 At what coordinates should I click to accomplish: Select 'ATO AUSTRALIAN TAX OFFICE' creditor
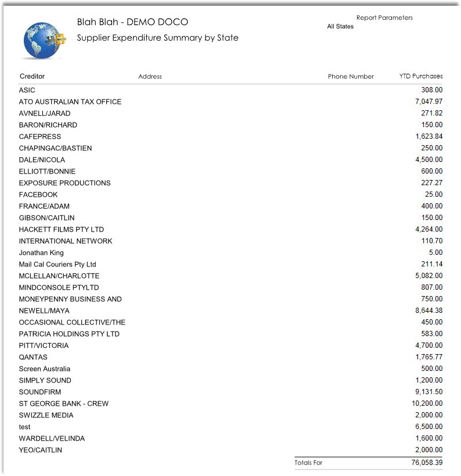click(x=70, y=102)
